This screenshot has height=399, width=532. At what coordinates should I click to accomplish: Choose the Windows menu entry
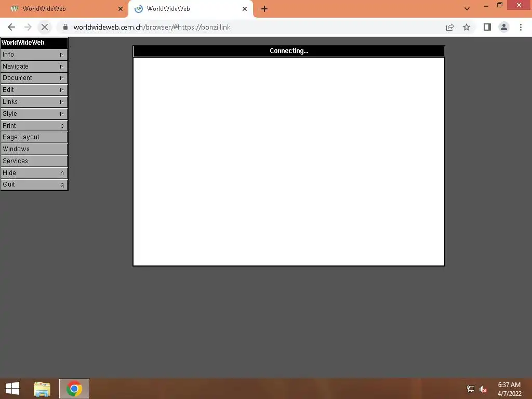click(x=34, y=149)
